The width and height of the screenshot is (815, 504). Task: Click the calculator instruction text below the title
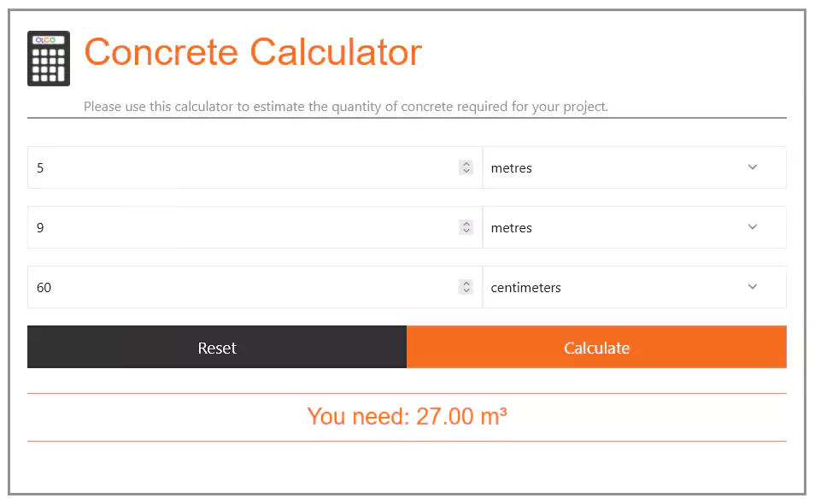pyautogui.click(x=346, y=108)
